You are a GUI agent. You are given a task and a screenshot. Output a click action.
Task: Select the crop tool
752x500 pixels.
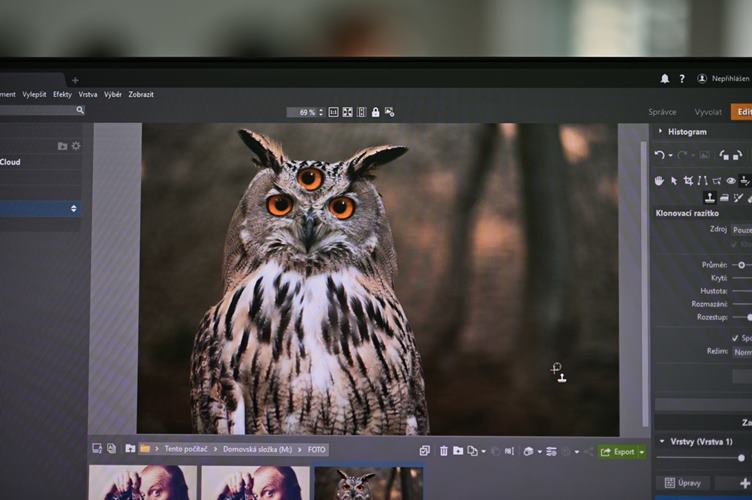688,181
